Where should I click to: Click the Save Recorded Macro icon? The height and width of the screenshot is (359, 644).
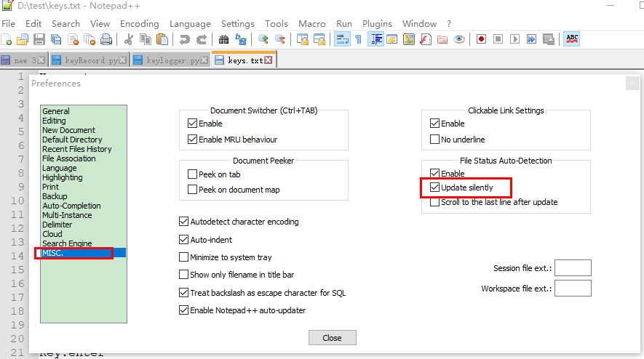tap(548, 39)
